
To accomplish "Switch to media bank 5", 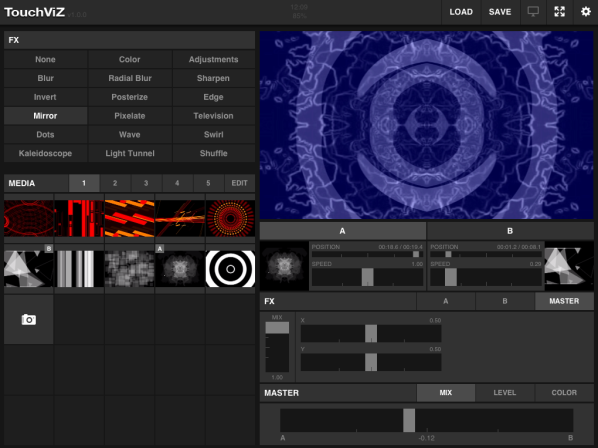I will (208, 183).
